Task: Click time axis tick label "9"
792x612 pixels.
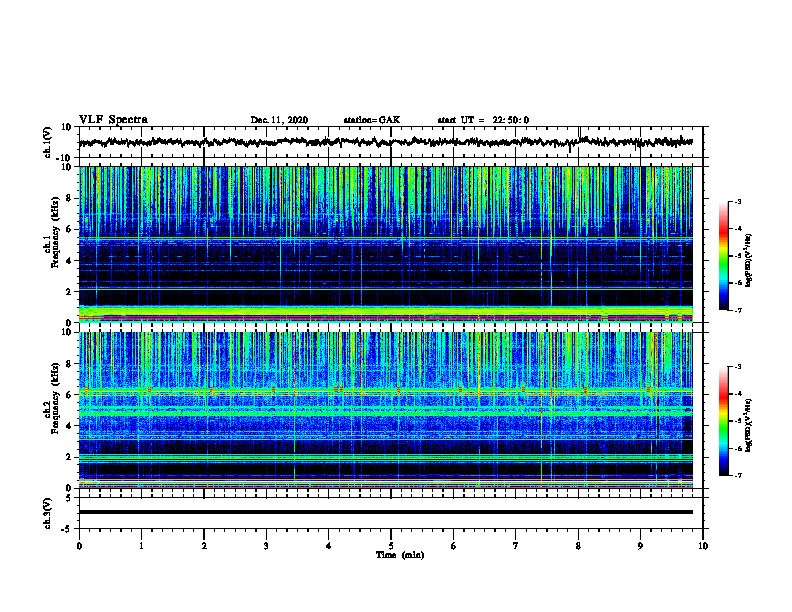Action: [x=640, y=546]
